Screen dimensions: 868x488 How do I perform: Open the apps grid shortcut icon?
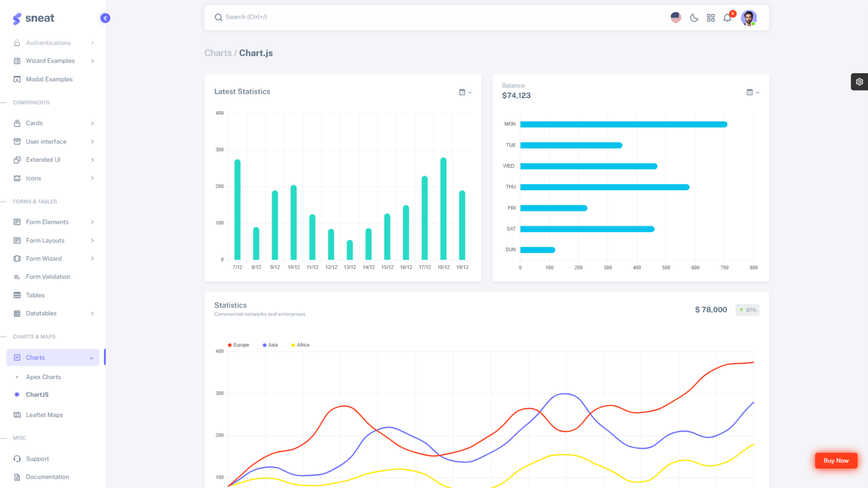[711, 17]
